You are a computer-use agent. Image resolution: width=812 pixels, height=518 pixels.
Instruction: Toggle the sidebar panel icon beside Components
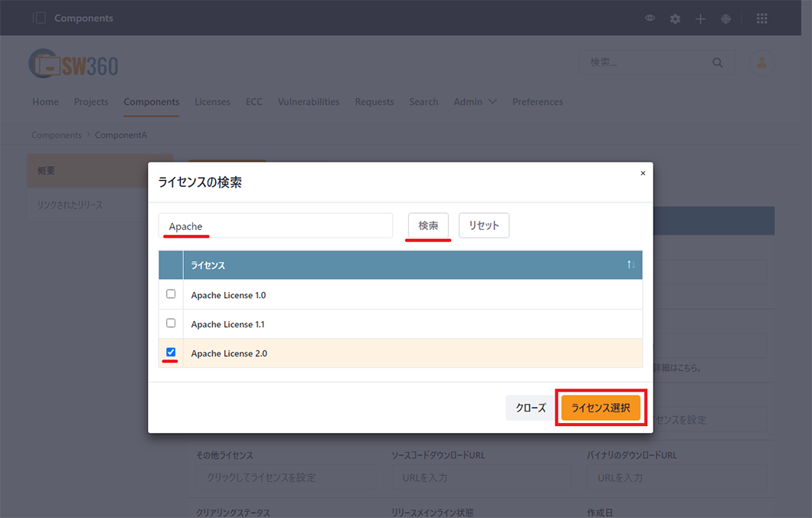pyautogui.click(x=40, y=18)
